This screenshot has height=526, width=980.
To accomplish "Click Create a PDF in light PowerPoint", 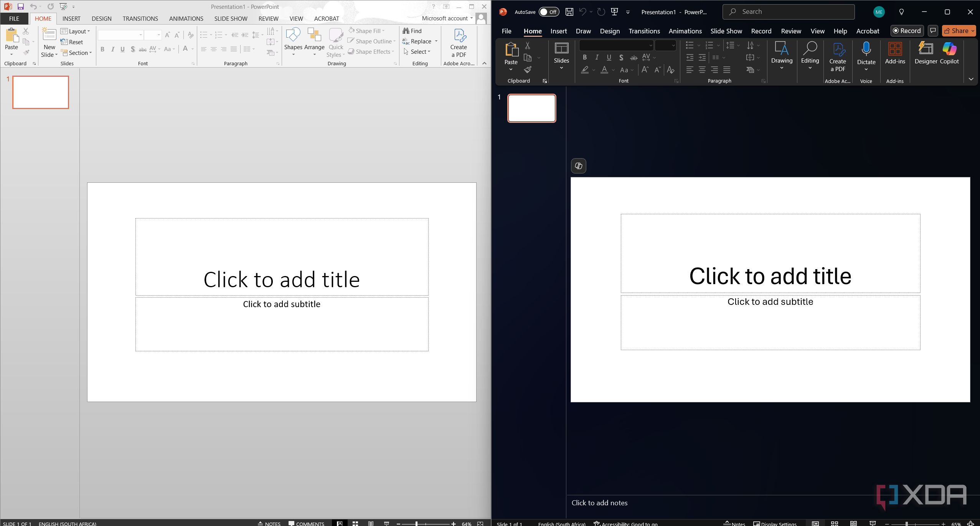I will click(x=459, y=43).
